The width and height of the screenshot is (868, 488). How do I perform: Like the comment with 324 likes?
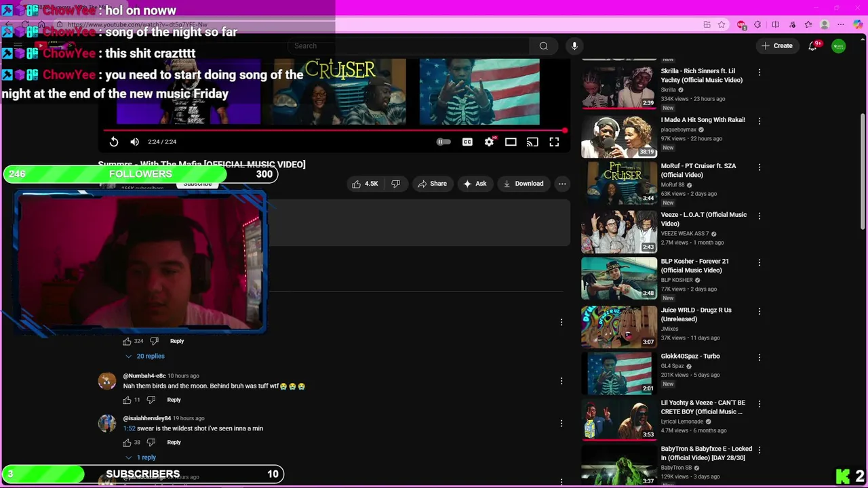pos(127,341)
